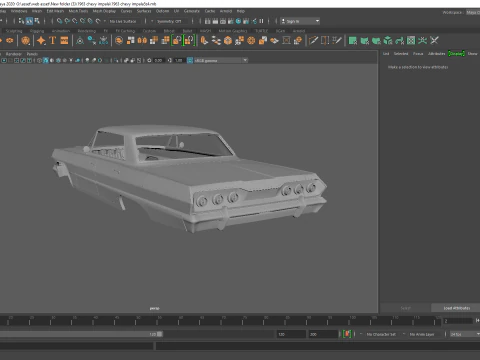Click the crossed-lines icon ending the shelf
The width and height of the screenshot is (480, 360).
434,41
